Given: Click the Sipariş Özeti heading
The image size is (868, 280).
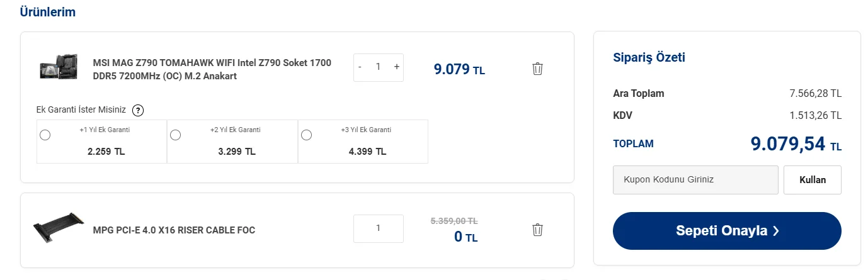Looking at the screenshot, I should [649, 57].
